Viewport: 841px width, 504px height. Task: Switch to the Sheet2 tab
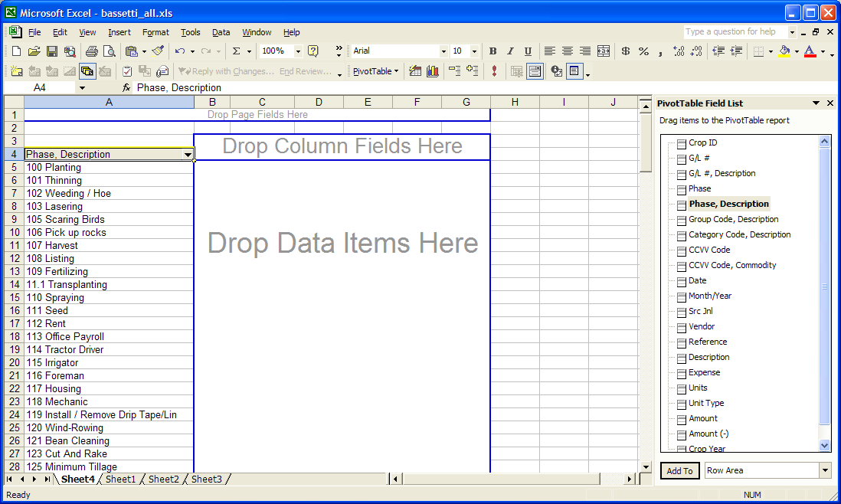point(163,479)
